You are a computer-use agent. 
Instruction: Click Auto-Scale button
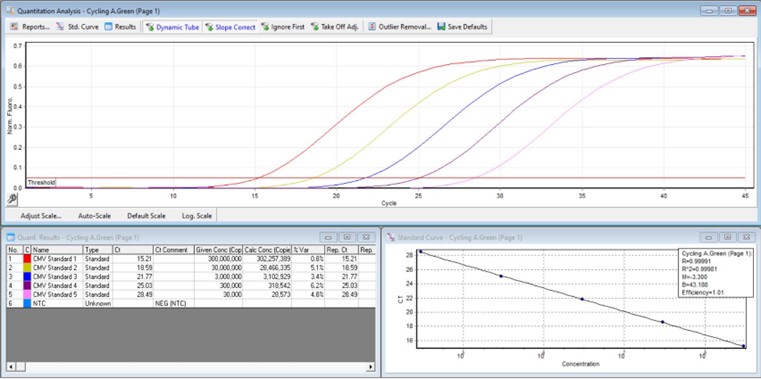95,215
